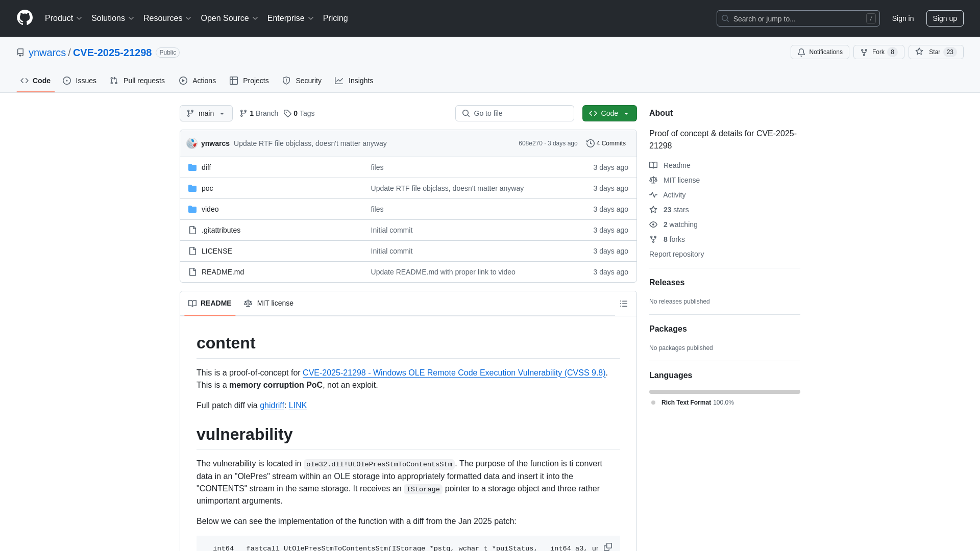Click the eye icon beside 2 watching
Screen dimensions: 980x551
click(x=653, y=224)
